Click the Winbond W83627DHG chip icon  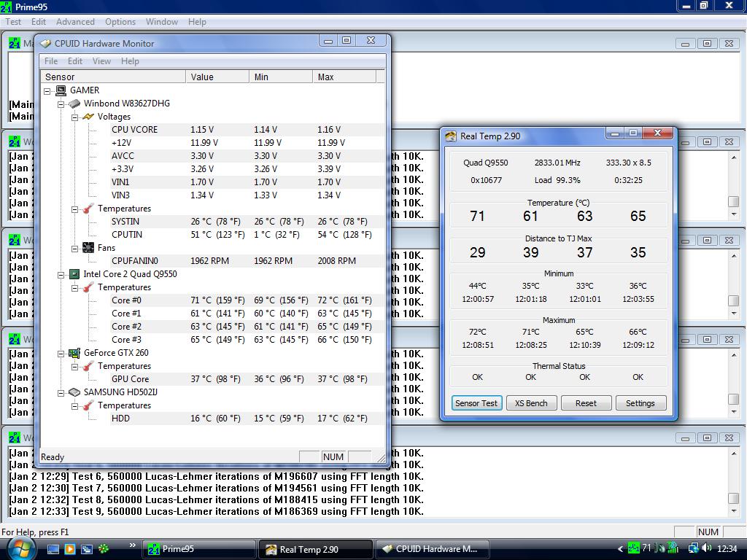click(x=74, y=104)
